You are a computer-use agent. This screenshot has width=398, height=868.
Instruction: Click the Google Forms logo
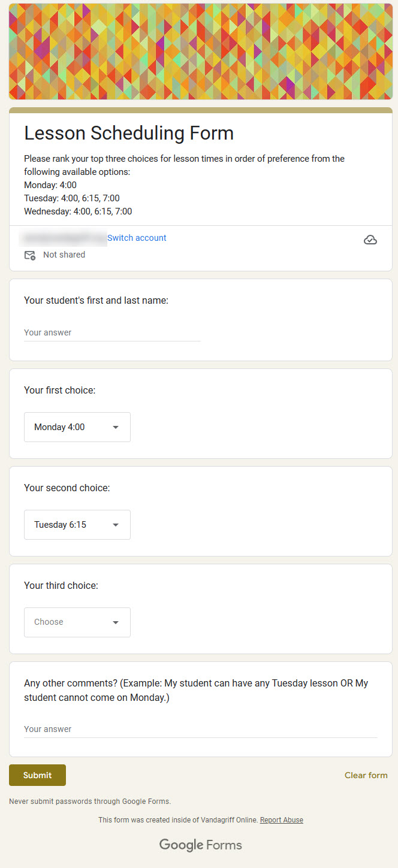pos(200,845)
